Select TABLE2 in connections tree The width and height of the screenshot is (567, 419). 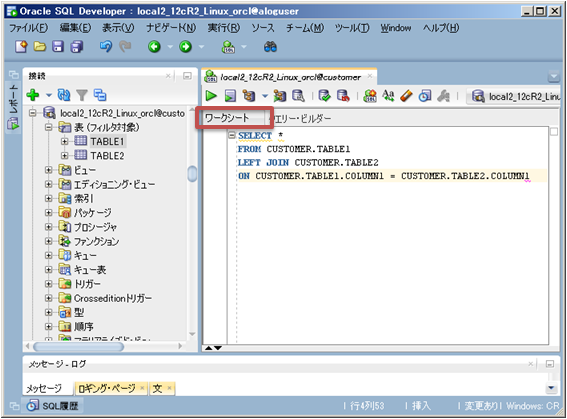point(107,155)
